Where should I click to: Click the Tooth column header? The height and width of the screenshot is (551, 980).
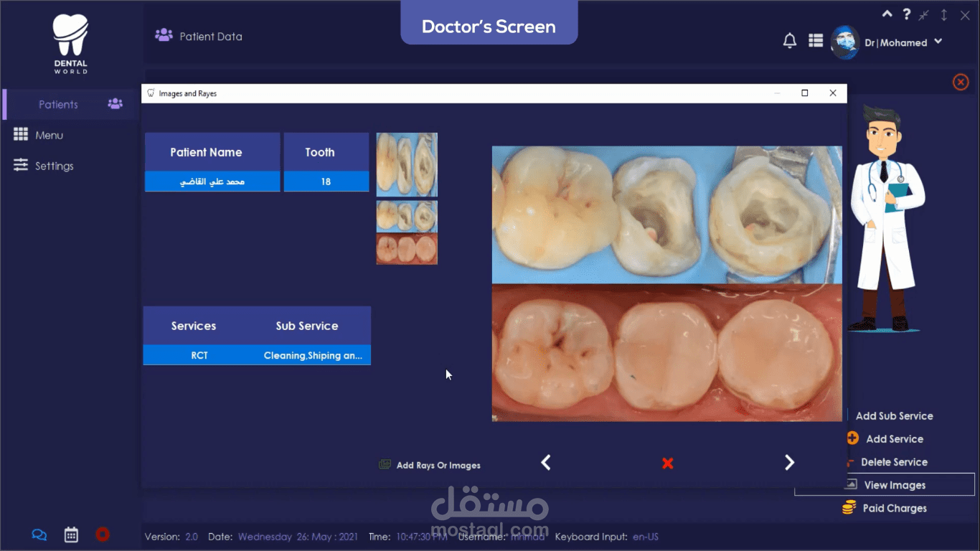pos(326,152)
